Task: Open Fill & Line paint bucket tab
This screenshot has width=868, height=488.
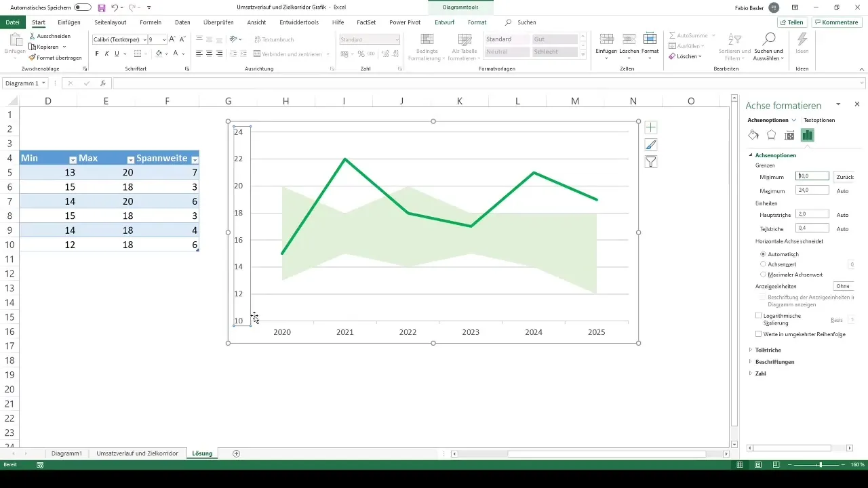Action: click(753, 135)
